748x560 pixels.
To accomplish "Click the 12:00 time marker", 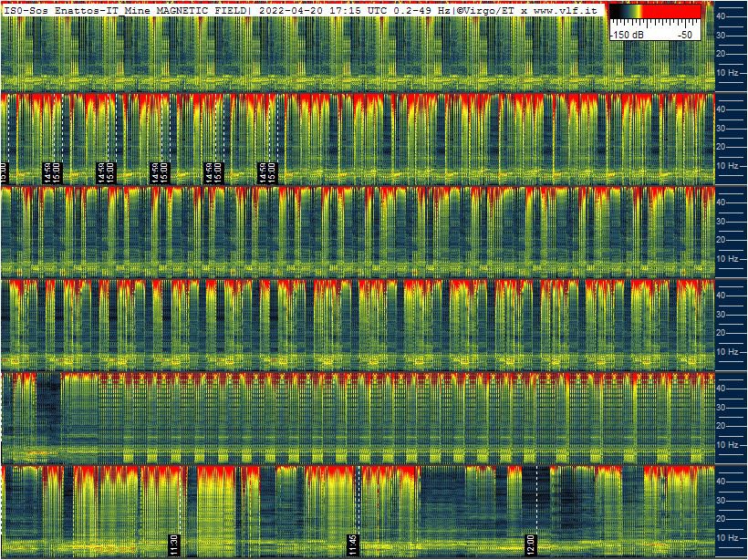I will coord(531,544).
